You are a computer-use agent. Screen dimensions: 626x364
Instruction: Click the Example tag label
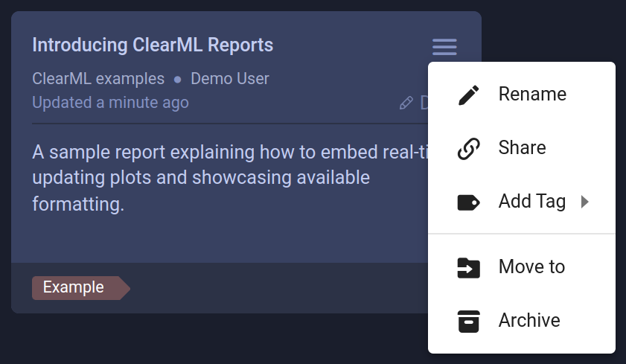(74, 287)
